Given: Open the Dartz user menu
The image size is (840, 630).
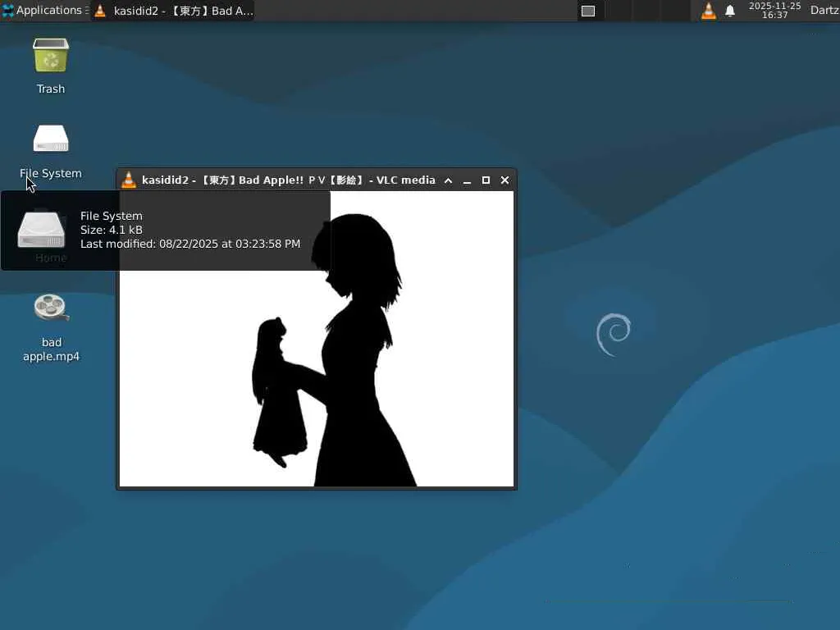Looking at the screenshot, I should (824, 10).
